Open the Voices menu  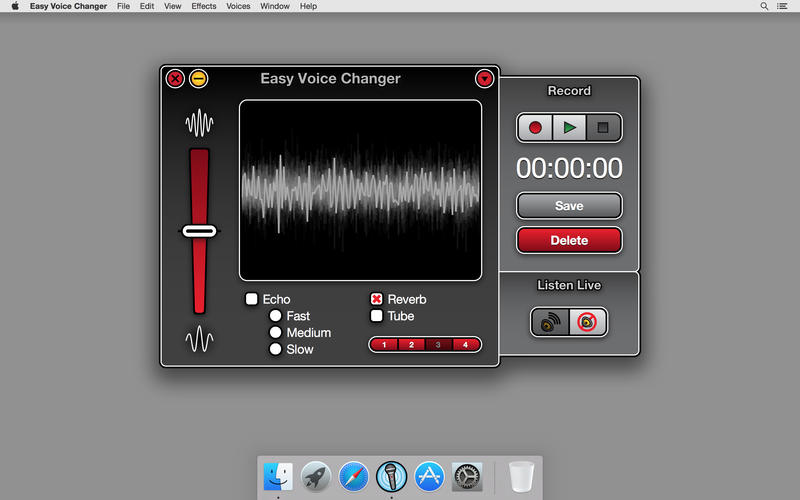238,6
